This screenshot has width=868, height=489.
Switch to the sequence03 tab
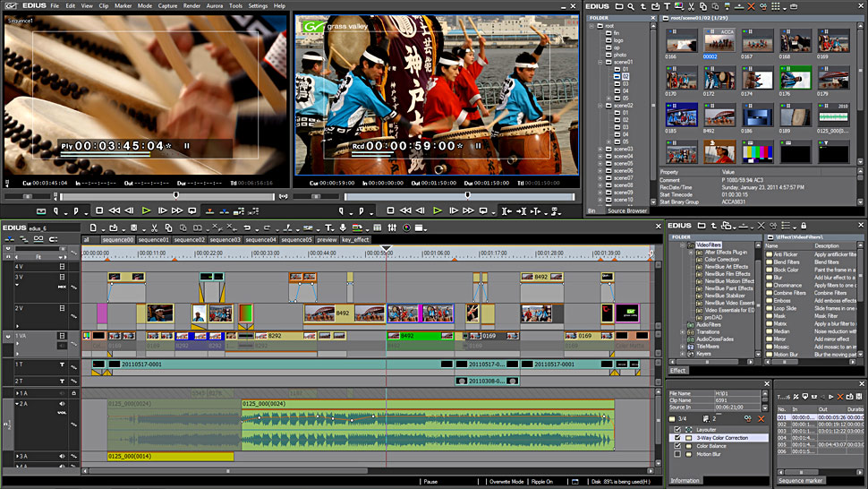click(x=226, y=240)
